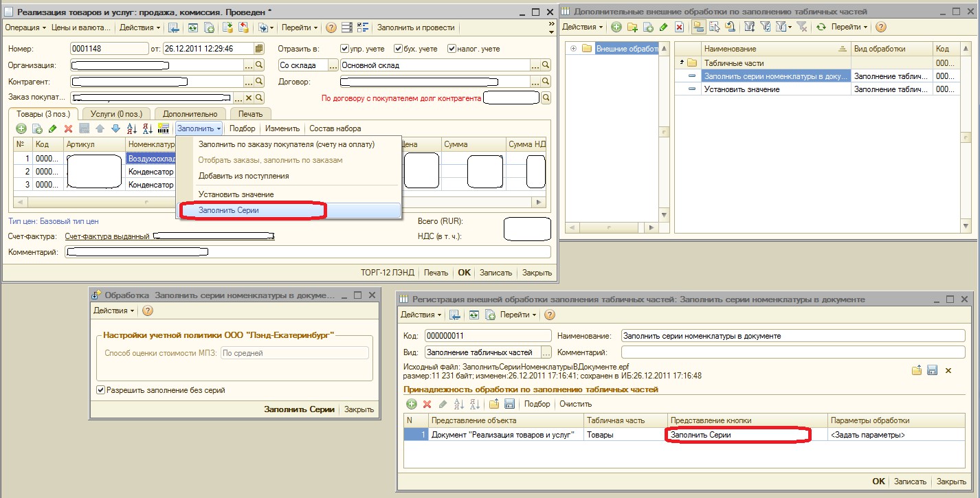Open Перейти dropdown in registration window
Screen dimensions: 980x498
pos(519,315)
